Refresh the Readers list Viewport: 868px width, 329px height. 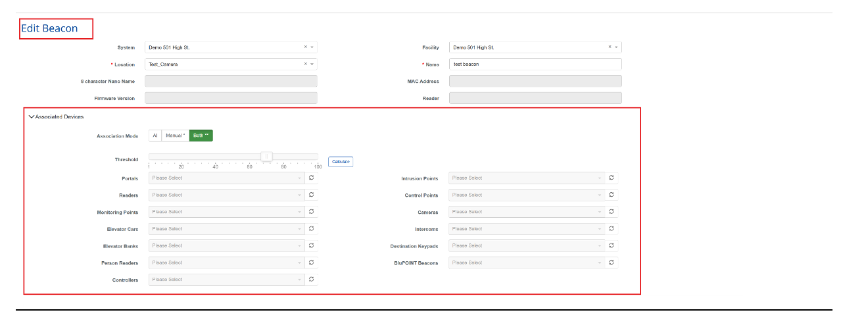pos(312,195)
